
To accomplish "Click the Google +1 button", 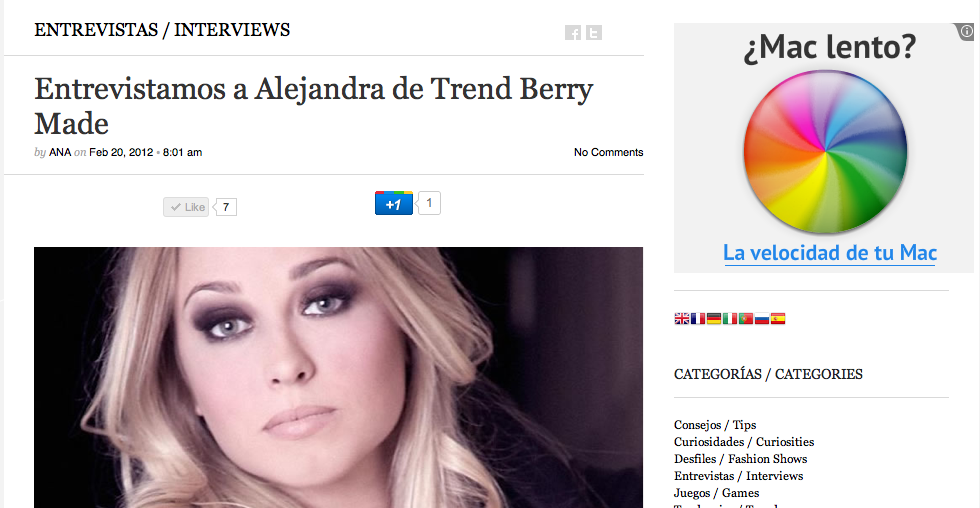I will pos(394,203).
